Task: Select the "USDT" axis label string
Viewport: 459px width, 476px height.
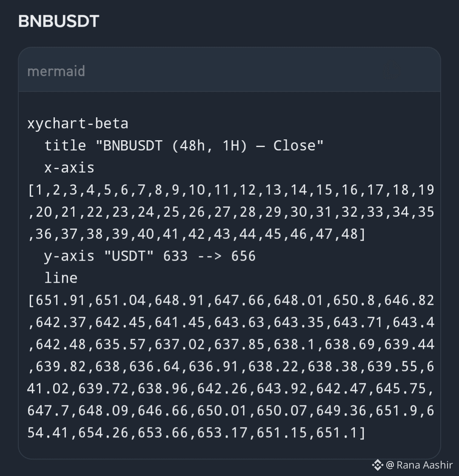Action: point(129,256)
